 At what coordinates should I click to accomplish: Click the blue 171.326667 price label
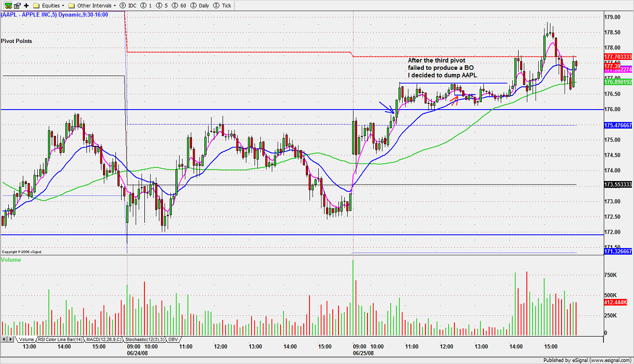(x=618, y=251)
